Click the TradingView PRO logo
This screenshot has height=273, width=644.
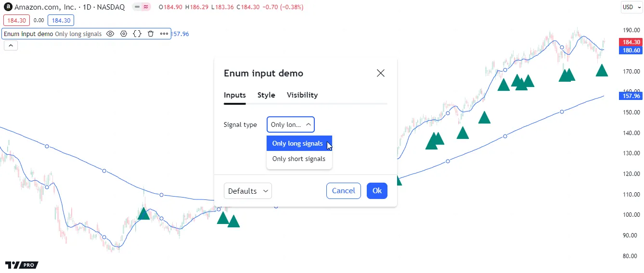(22, 265)
